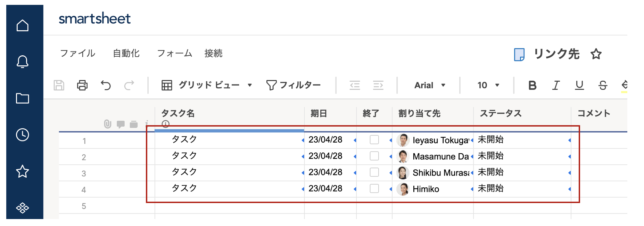
Task: Check 終了 box for Masamune row
Action: (374, 156)
